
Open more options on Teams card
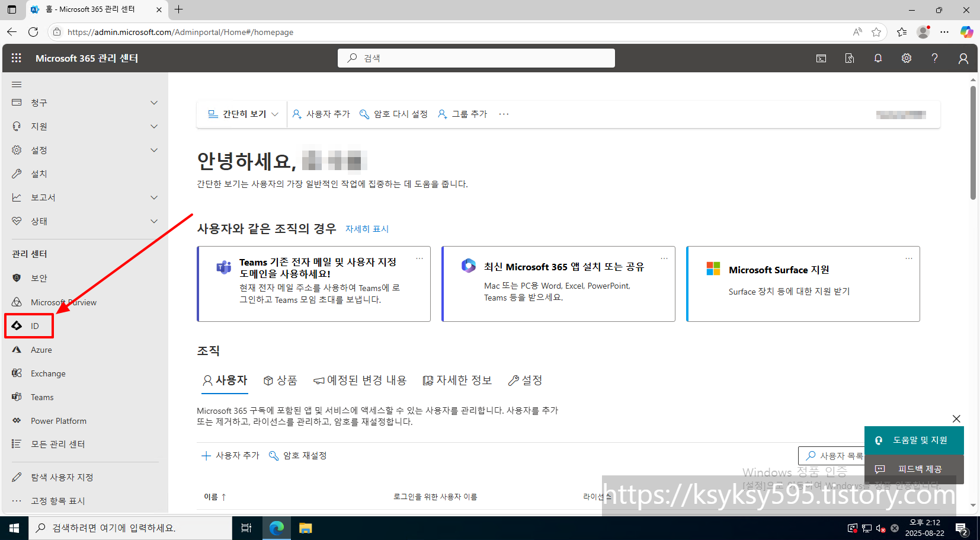(x=419, y=258)
